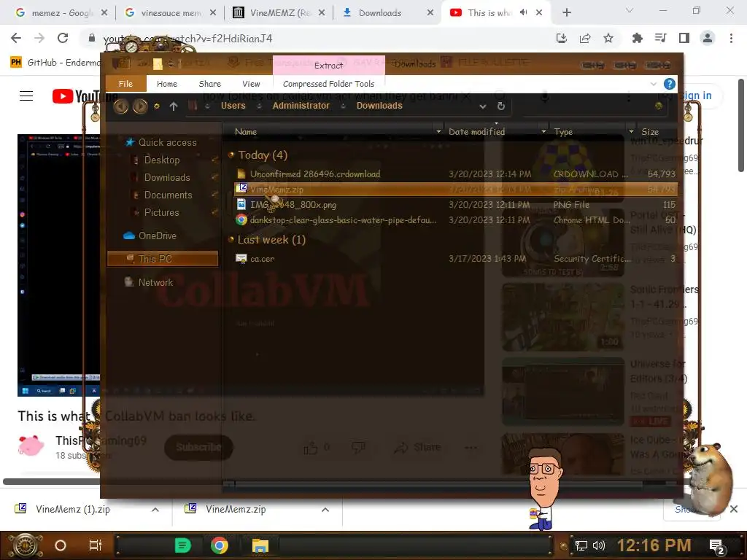The height and width of the screenshot is (560, 747).
Task: Mute the audio on the YouTube tab
Action: tap(524, 12)
